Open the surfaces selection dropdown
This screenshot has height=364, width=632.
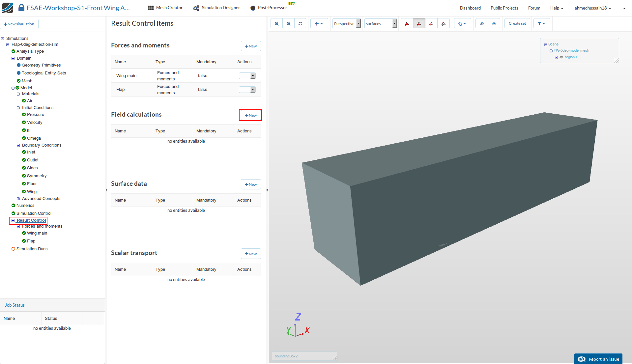(x=381, y=24)
